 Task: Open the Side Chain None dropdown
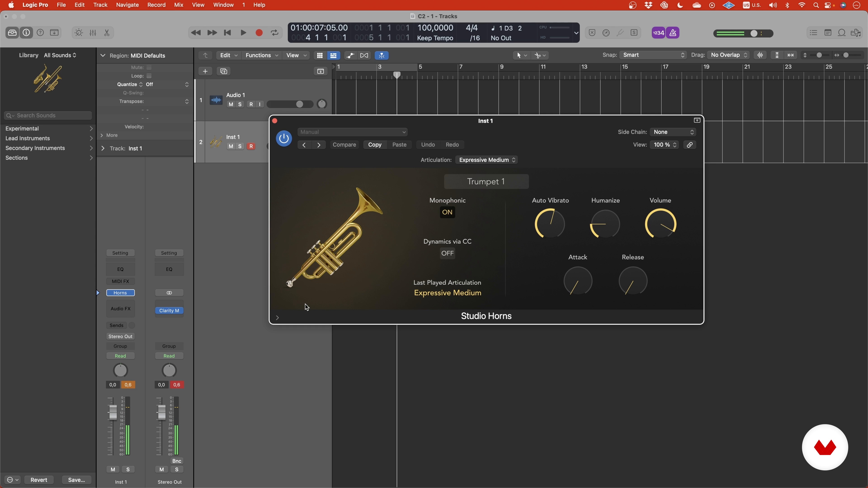pyautogui.click(x=673, y=132)
